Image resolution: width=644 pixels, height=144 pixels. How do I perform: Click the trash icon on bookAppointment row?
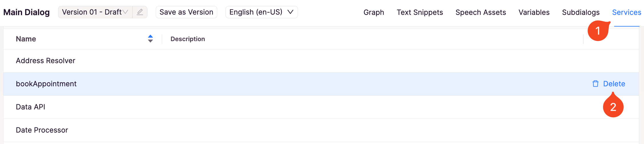click(x=595, y=84)
